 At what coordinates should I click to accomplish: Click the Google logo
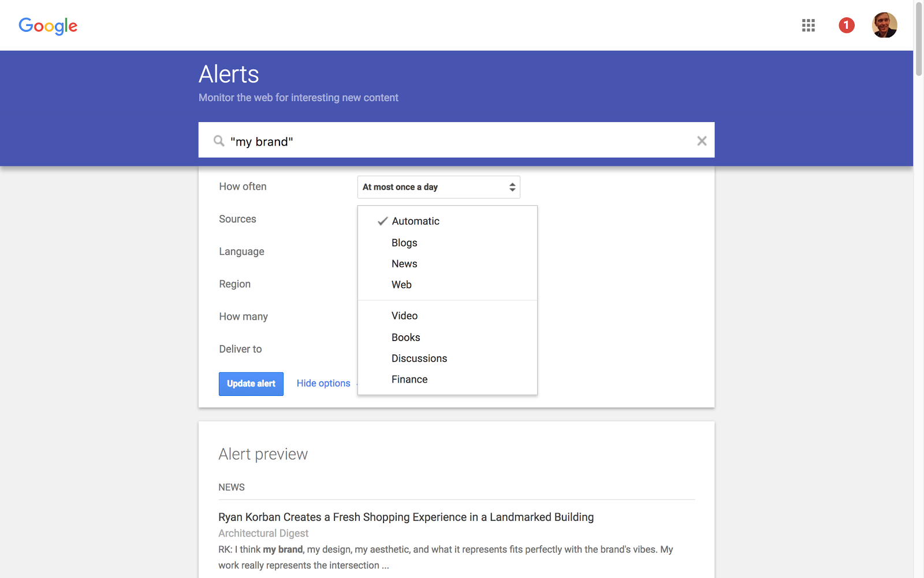(x=48, y=26)
